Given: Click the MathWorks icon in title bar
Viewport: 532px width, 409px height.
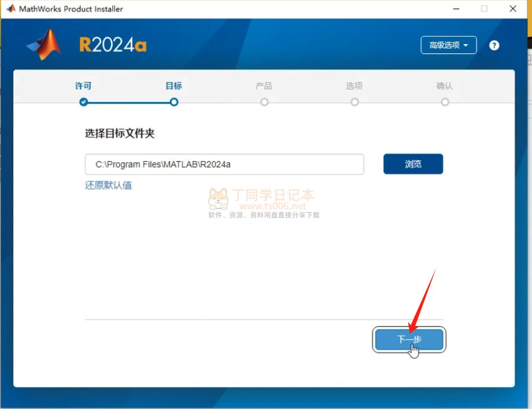Looking at the screenshot, I should pos(10,9).
